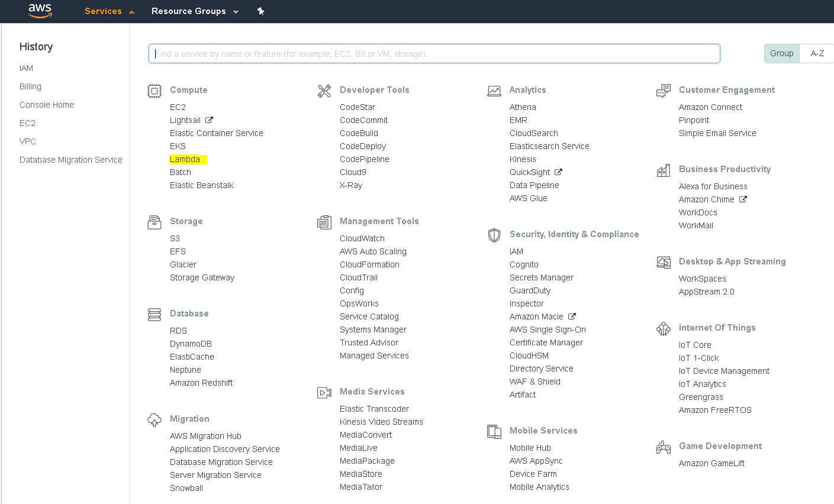Expand the Resource Groups dropdown
Viewport: 834px width, 504px height.
coord(195,11)
